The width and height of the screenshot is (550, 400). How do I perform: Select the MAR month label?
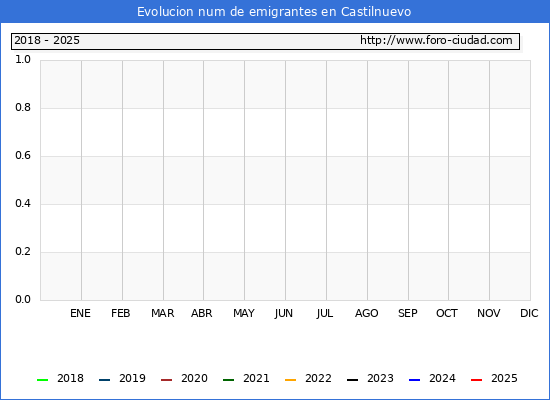tap(162, 313)
